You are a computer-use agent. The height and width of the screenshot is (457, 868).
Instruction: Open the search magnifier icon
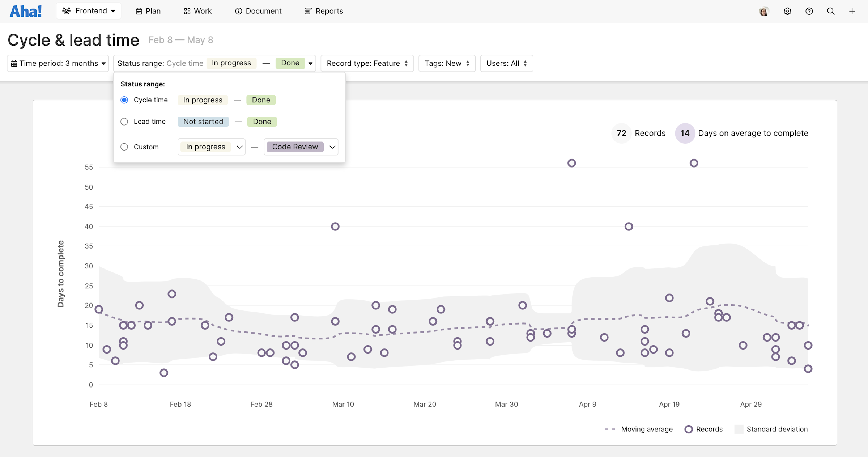831,11
